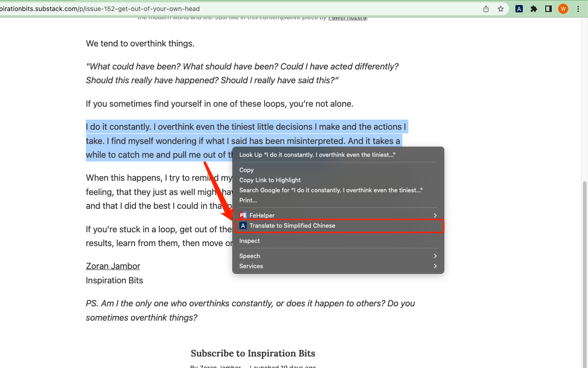Screen dimensions: 588x368
Task: Choose Print… from the context menu
Action: pos(338,200)
